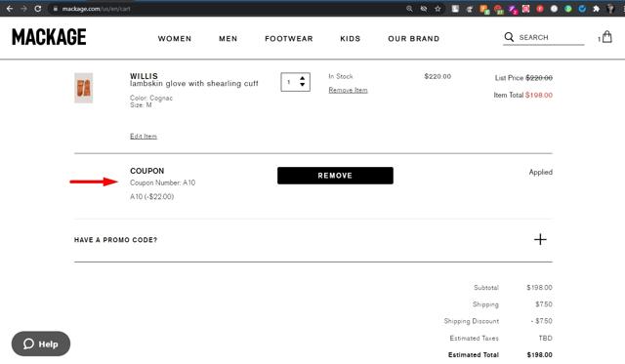The image size is (625, 364).
Task: Bookmark the page with the star icon
Action: [437, 9]
